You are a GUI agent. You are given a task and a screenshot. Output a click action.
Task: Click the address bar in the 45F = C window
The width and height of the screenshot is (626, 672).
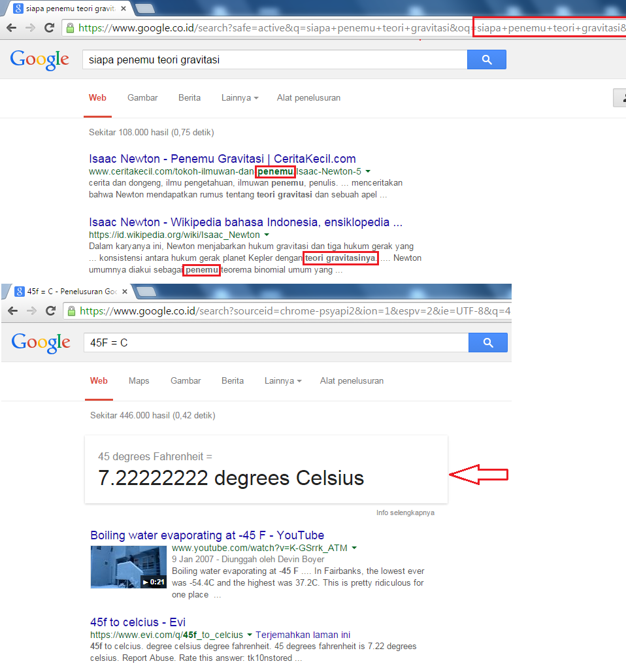287,311
